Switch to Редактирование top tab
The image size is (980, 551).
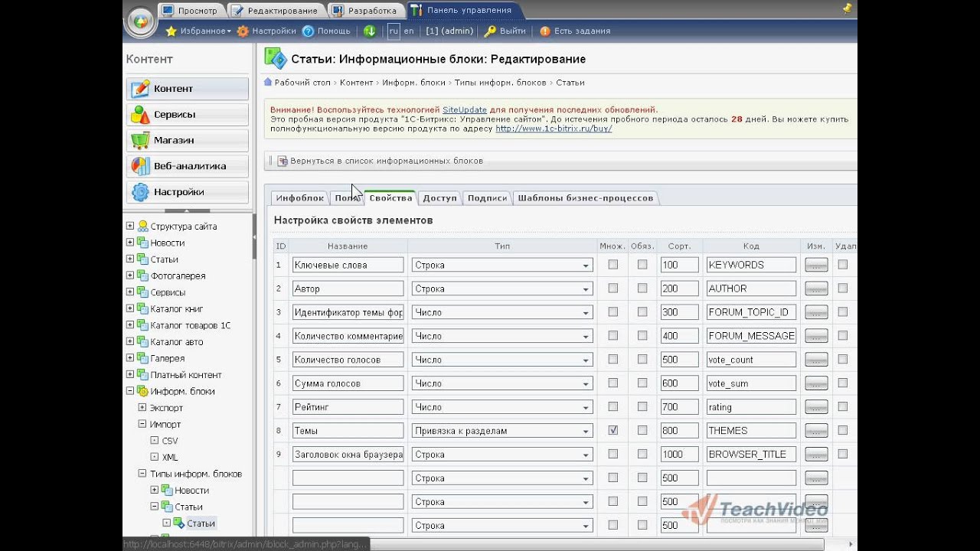276,11
